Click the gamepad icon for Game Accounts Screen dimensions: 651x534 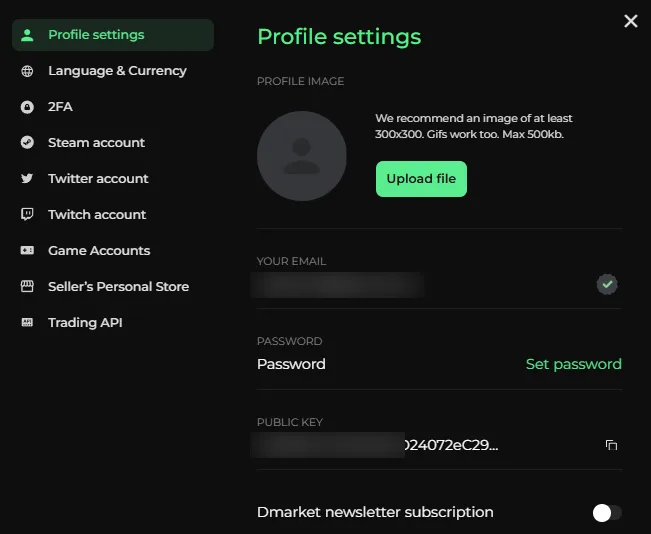[x=27, y=250]
